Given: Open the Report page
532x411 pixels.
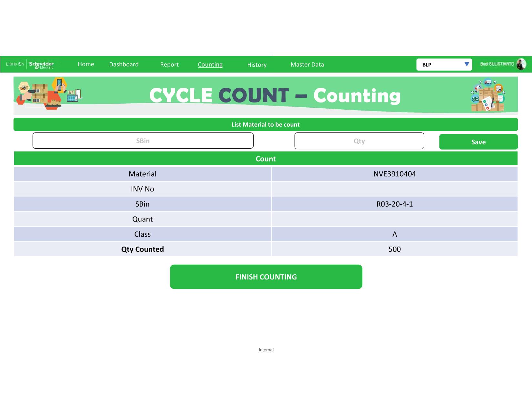Looking at the screenshot, I should click(169, 65).
